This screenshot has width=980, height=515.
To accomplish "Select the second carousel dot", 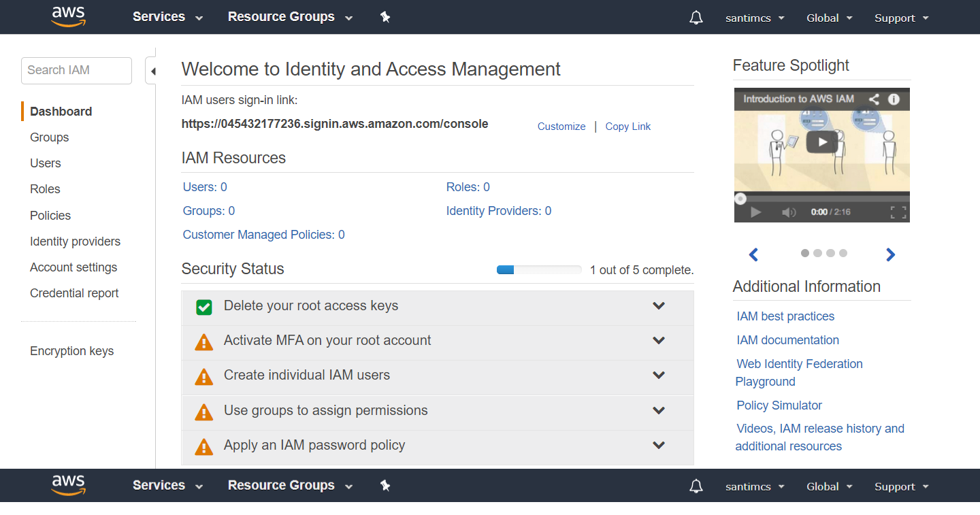I will click(817, 253).
